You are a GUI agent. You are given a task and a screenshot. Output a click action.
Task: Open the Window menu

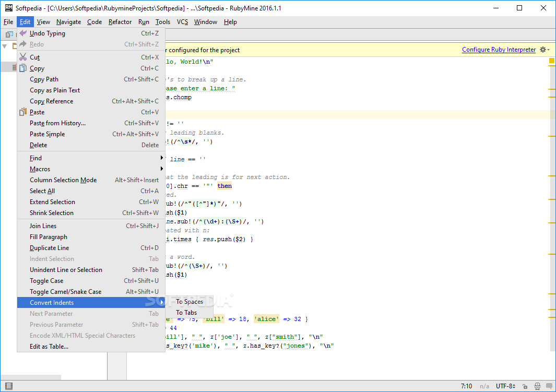205,22
